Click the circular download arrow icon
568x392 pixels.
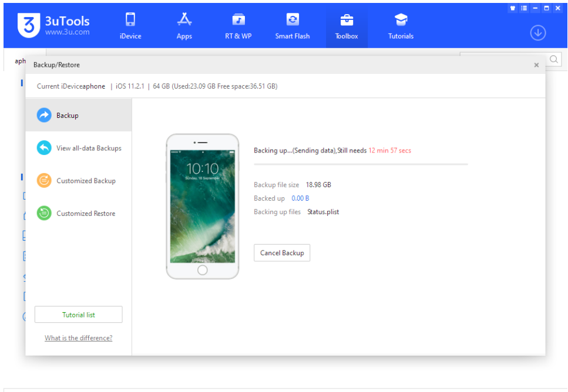[x=537, y=33]
